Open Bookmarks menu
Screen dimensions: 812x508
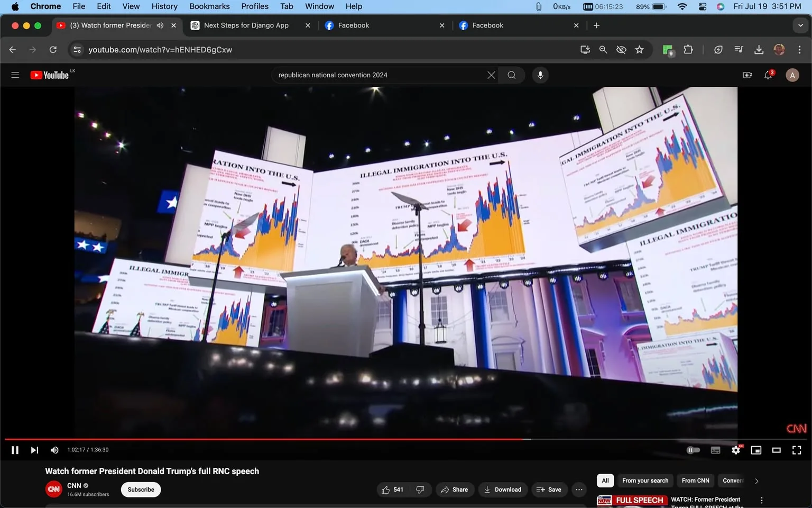pyautogui.click(x=209, y=6)
